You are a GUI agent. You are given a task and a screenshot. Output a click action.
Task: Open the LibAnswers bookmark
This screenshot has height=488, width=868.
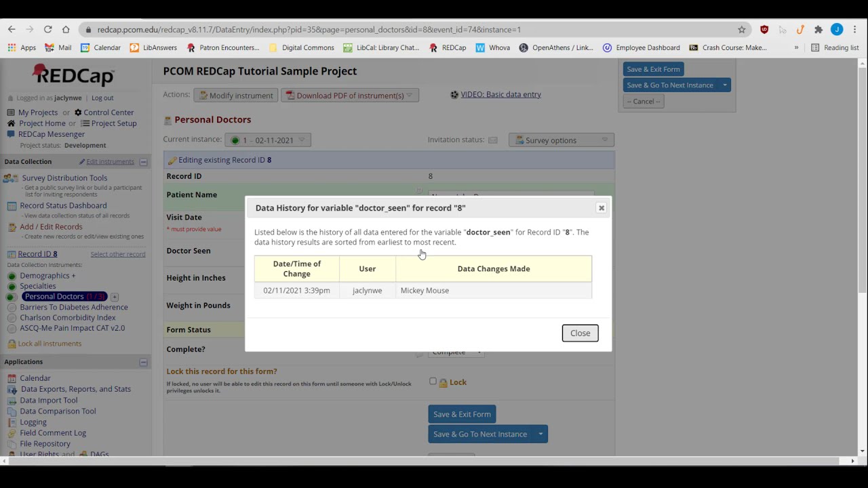click(x=153, y=47)
